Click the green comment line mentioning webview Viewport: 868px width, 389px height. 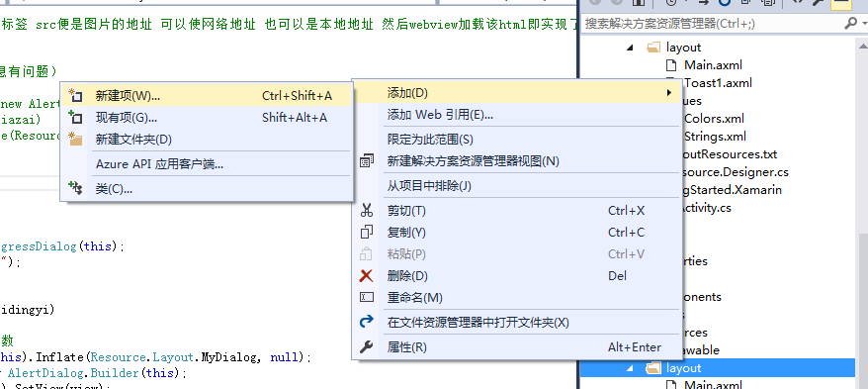point(288,25)
